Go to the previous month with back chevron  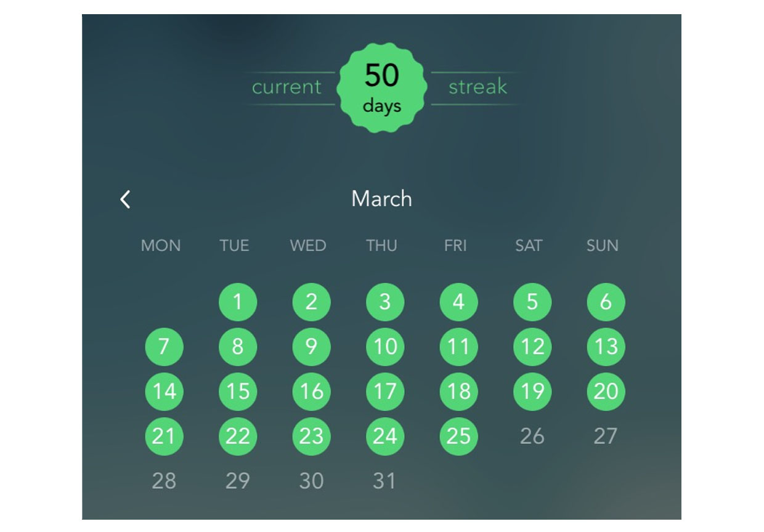(125, 199)
